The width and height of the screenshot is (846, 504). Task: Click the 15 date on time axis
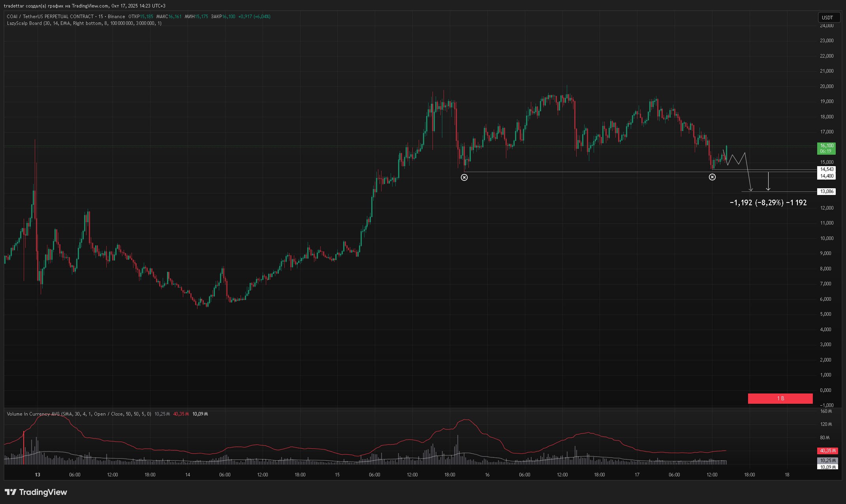[x=337, y=475]
